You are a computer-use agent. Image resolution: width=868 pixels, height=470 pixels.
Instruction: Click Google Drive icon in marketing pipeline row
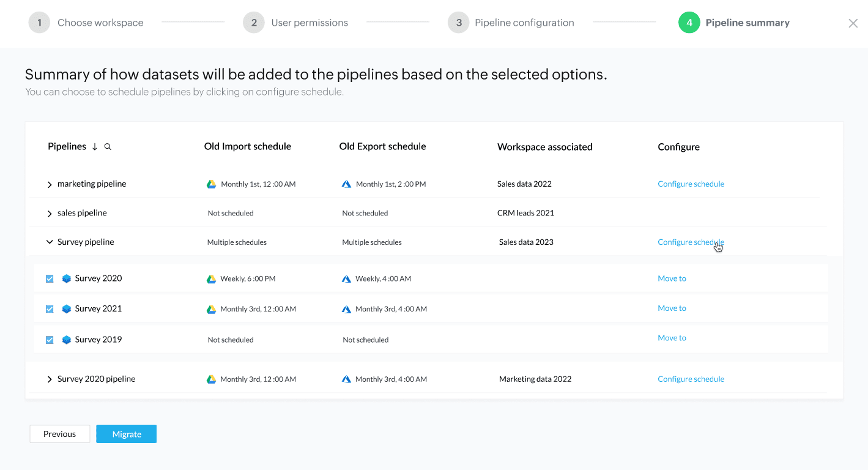(x=212, y=184)
